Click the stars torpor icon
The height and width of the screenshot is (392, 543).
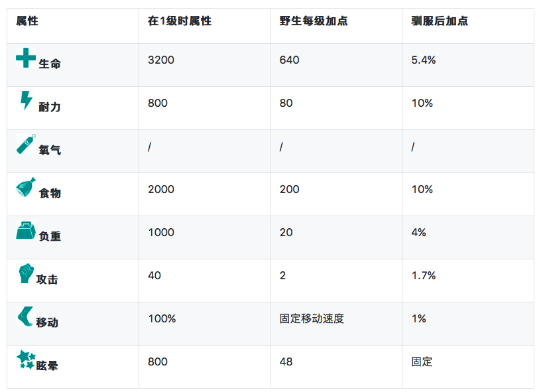(26, 359)
